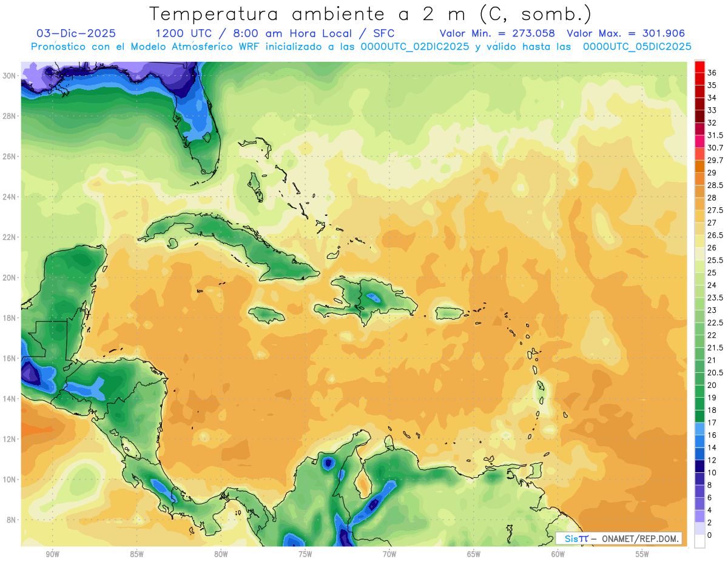Click legend value '34'
The width and height of the screenshot is (728, 562).
(712, 98)
